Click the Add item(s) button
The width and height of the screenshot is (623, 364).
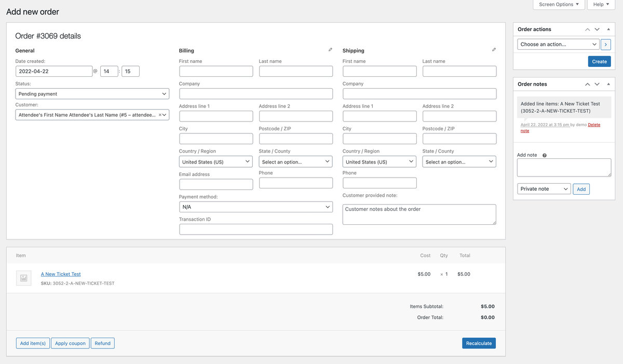coord(33,343)
